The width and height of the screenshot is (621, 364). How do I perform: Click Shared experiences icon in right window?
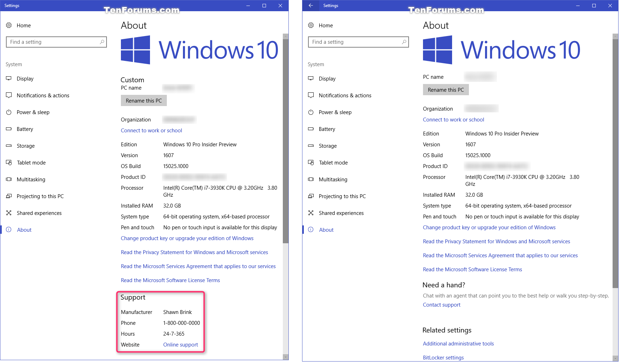pyautogui.click(x=311, y=213)
